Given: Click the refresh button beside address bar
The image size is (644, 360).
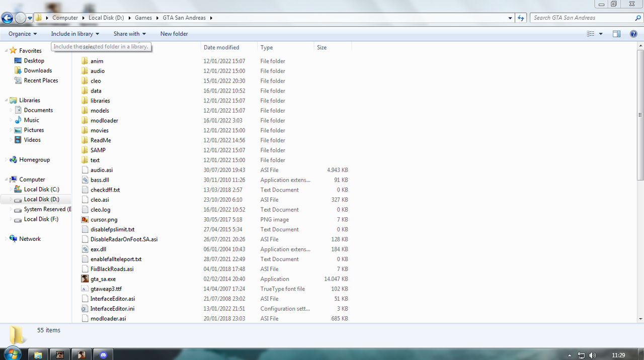Looking at the screenshot, I should (521, 18).
